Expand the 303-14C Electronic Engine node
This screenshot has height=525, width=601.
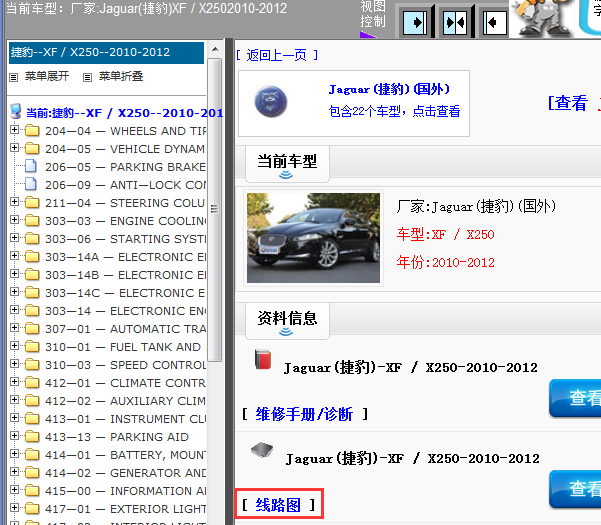click(15, 292)
